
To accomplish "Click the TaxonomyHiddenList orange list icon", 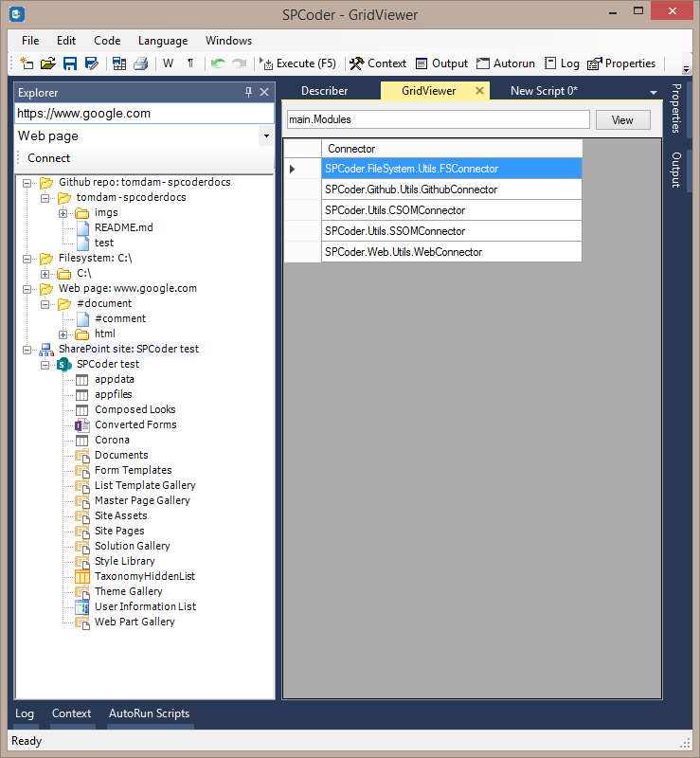I will (82, 576).
